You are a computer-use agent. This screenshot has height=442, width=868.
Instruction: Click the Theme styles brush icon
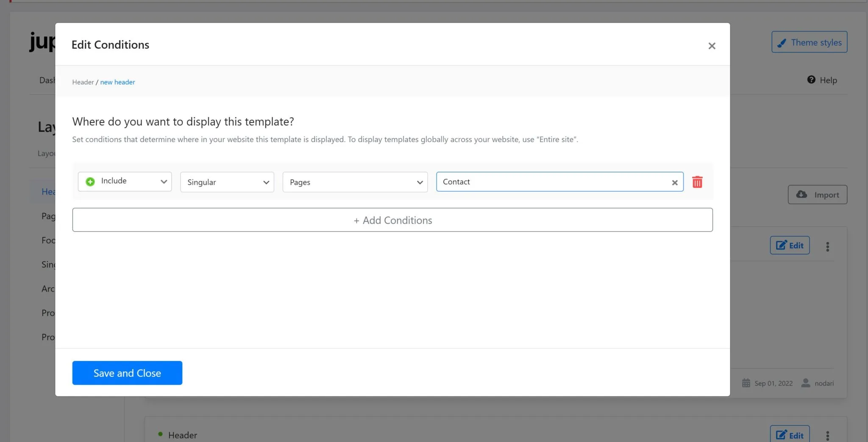[x=782, y=42]
